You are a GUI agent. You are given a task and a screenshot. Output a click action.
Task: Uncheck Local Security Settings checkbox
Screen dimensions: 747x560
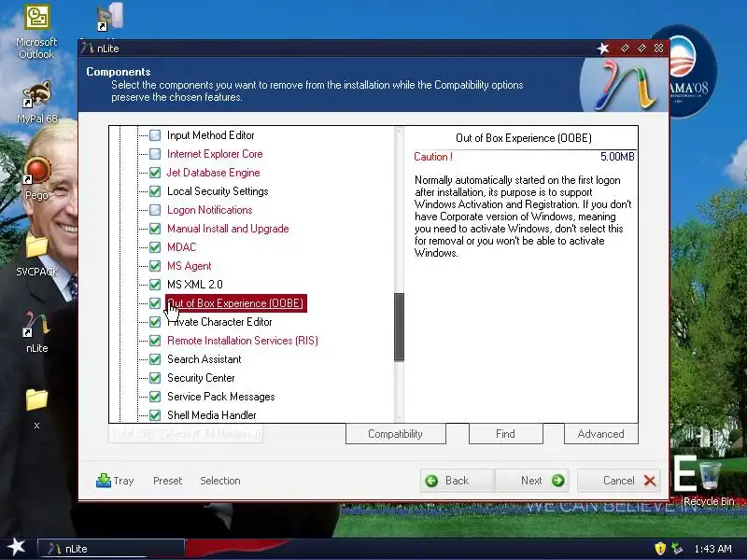click(155, 191)
